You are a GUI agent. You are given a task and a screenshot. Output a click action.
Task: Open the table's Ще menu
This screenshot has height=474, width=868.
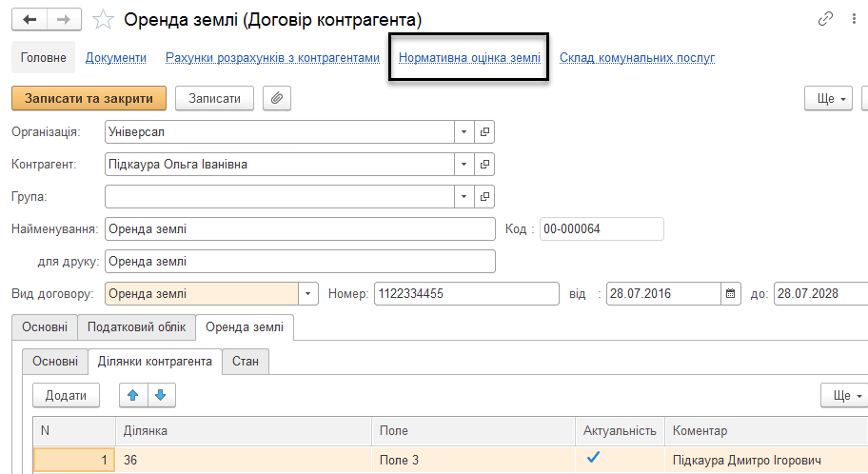(845, 395)
